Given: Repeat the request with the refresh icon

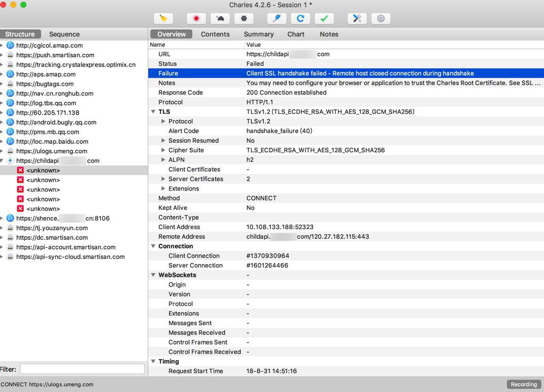Looking at the screenshot, I should [301, 18].
